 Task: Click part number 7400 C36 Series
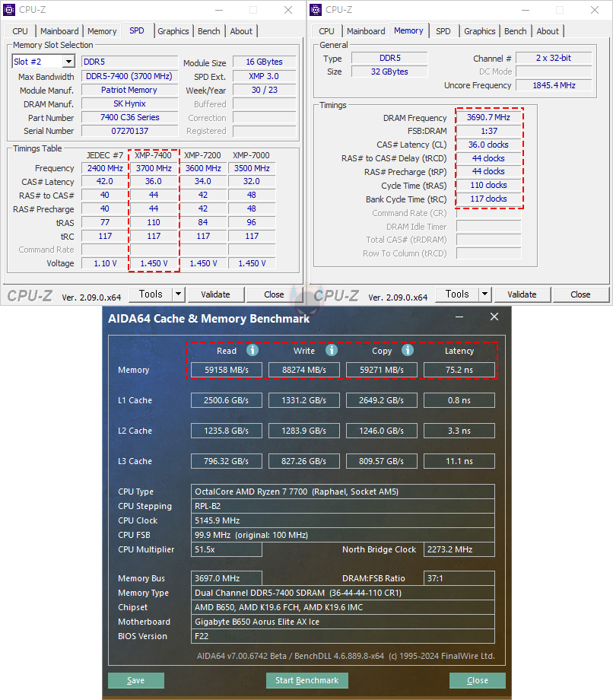click(x=129, y=117)
